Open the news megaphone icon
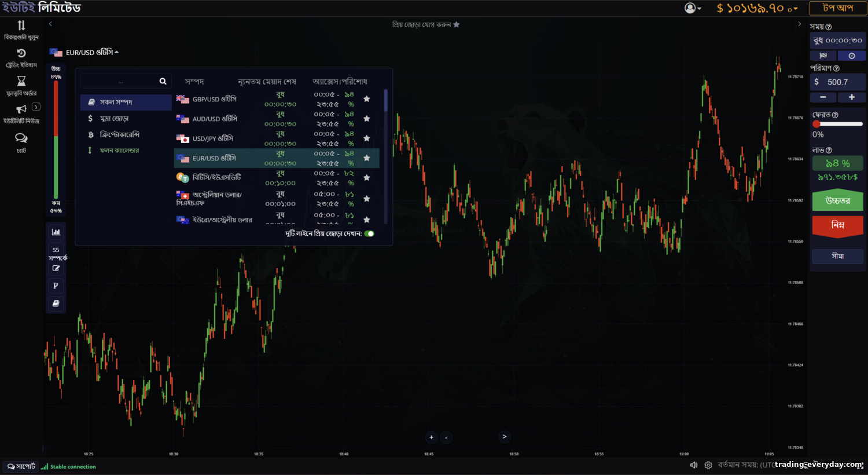Viewport: 868px width, 475px height. (x=21, y=109)
